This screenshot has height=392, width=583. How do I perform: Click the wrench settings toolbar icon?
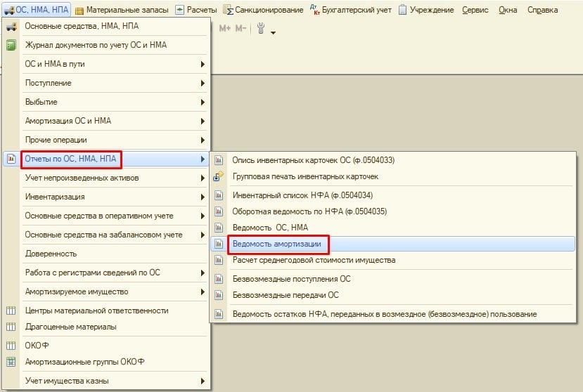(261, 29)
